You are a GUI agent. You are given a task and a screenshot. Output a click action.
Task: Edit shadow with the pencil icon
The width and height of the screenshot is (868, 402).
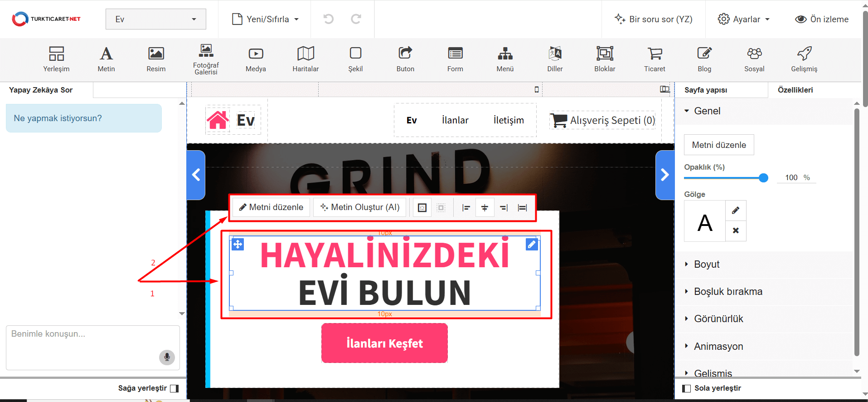tap(736, 210)
